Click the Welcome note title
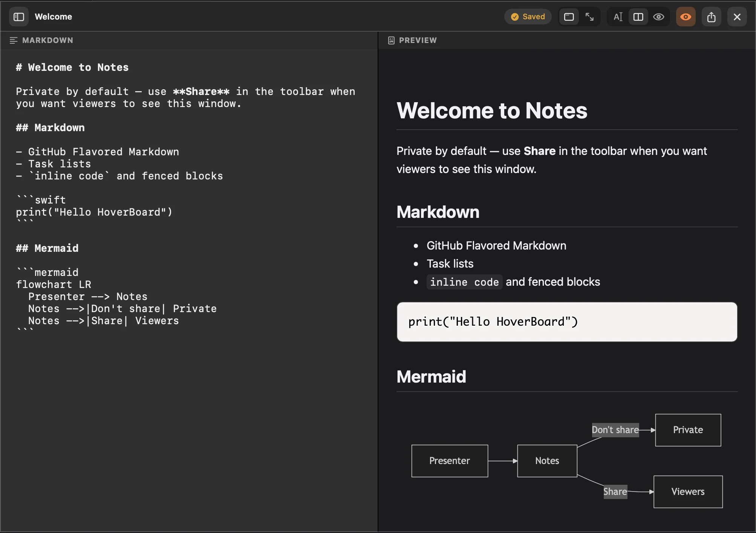Viewport: 756px width, 533px height. [53, 17]
